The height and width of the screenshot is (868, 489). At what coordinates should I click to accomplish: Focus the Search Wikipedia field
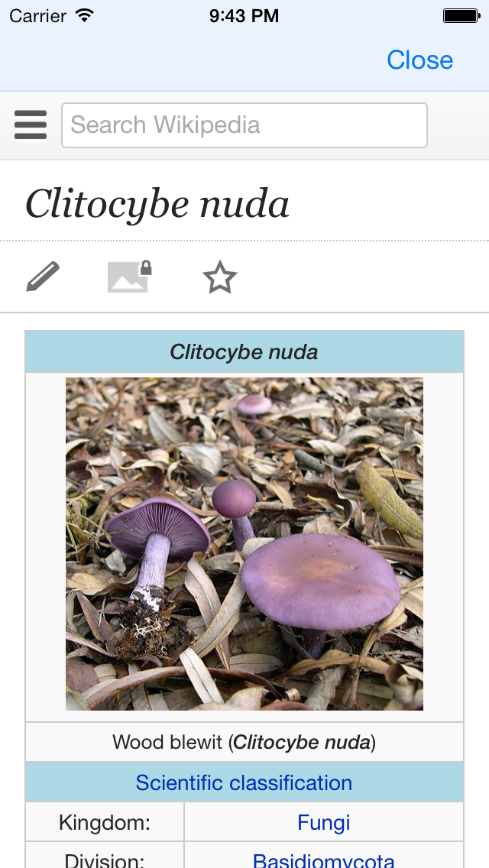[x=244, y=125]
